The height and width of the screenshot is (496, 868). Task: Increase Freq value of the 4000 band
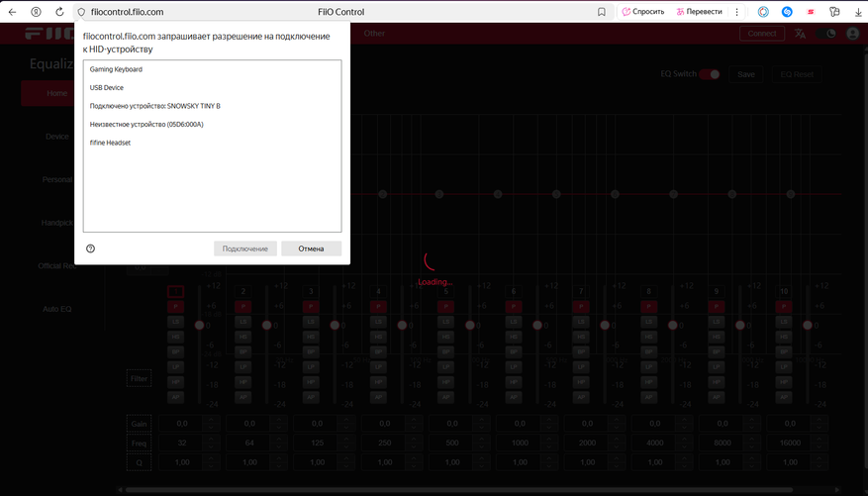click(x=684, y=440)
